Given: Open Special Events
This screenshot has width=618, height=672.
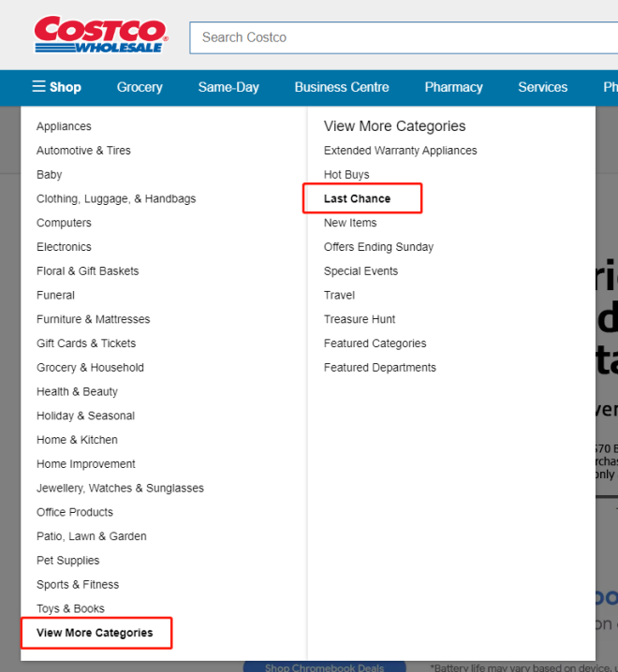Looking at the screenshot, I should 361,271.
